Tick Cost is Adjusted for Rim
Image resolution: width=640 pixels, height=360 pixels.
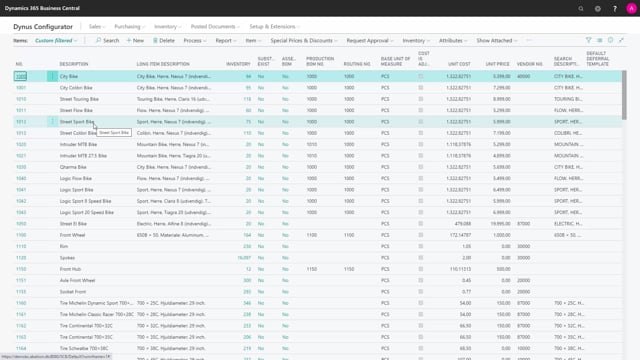tap(421, 247)
